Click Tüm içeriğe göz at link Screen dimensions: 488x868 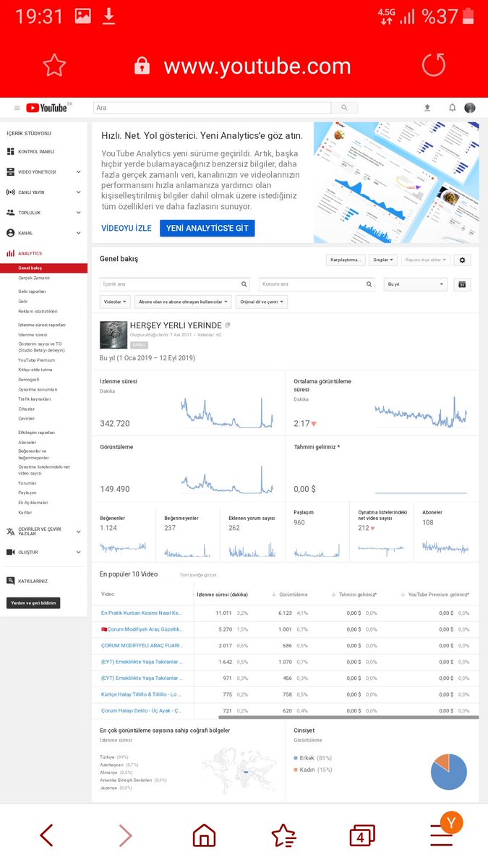coord(198,574)
